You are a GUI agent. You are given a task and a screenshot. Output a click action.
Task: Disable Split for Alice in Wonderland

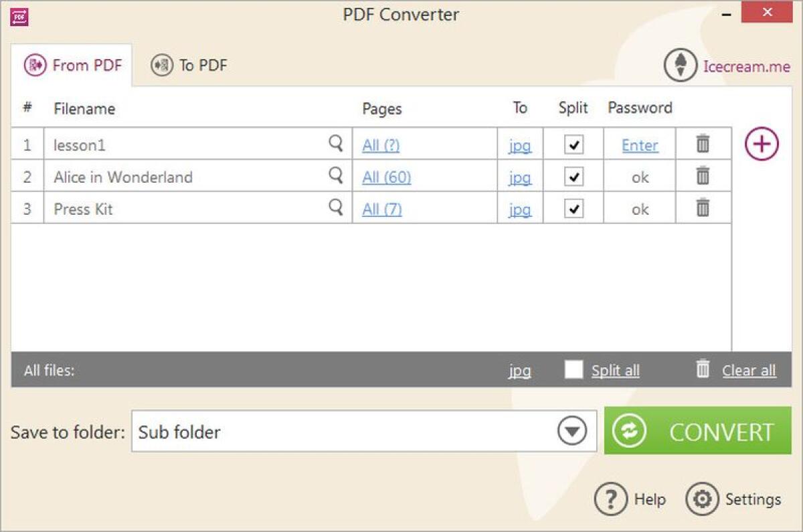572,176
